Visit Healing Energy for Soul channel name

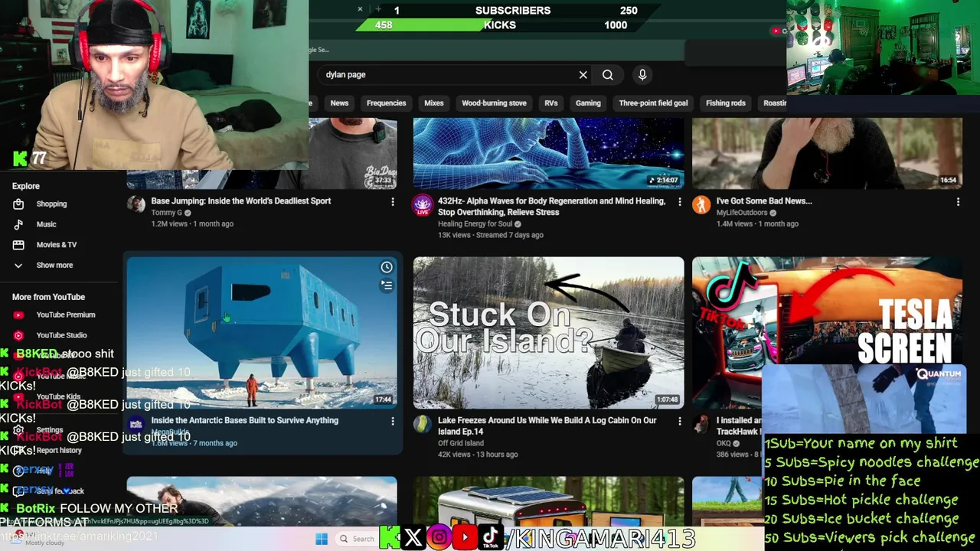(475, 224)
